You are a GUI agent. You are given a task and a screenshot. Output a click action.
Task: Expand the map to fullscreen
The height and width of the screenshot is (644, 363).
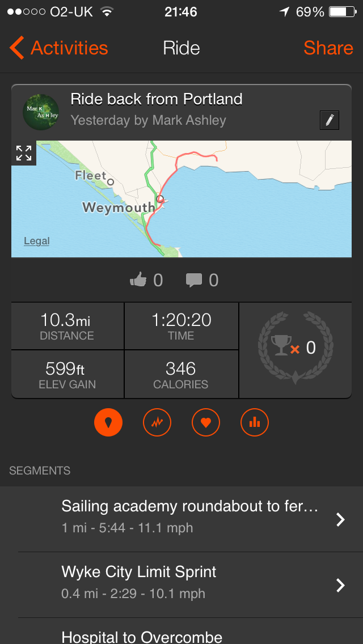coord(24,152)
